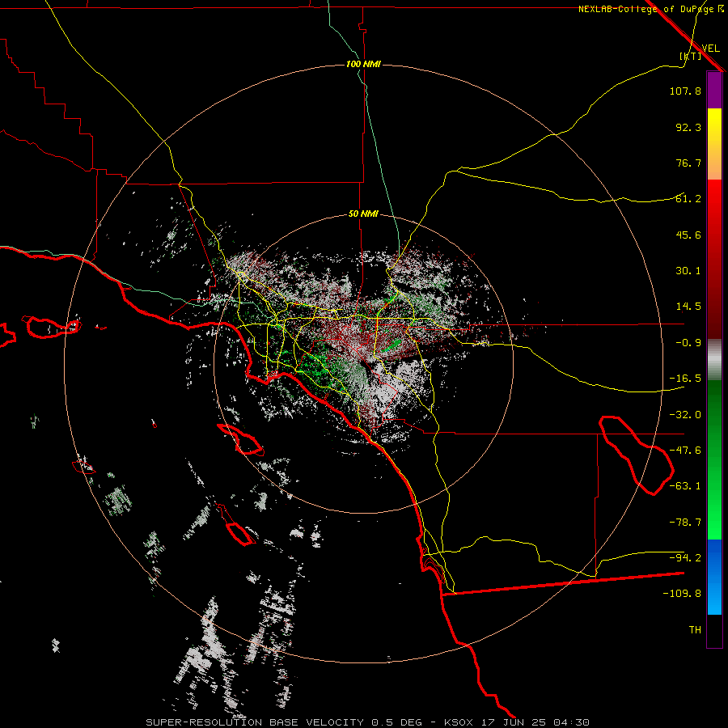Click the -78.7 scale value
This screenshot has height=728, width=728.
(x=685, y=523)
